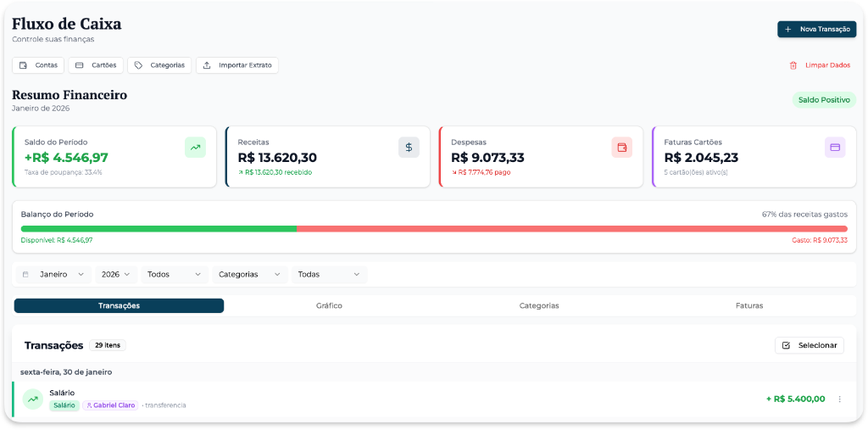Click the income icon of Salário transaction

pyautogui.click(x=33, y=399)
